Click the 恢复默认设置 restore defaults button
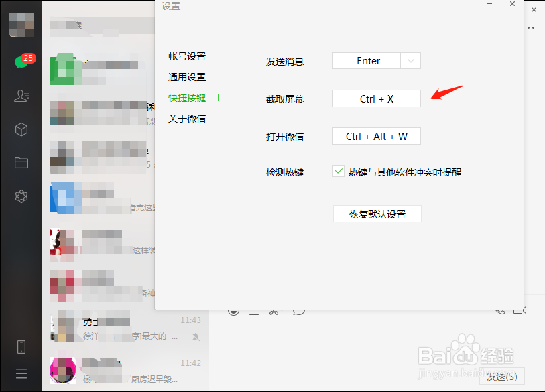545x392 pixels. pyautogui.click(x=377, y=214)
